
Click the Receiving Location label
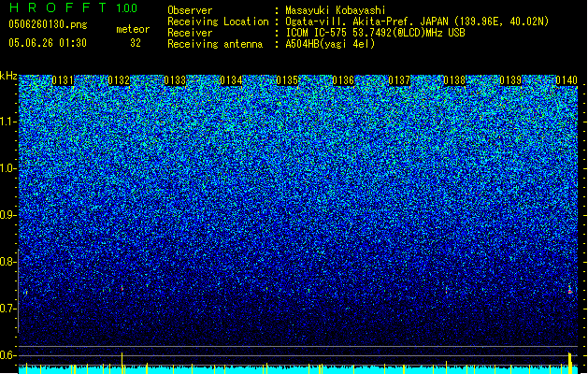[x=218, y=22]
